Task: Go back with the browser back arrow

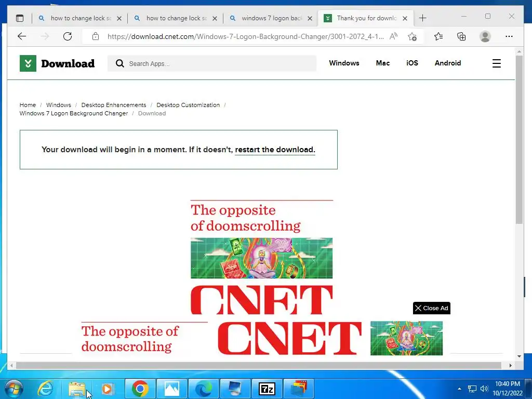Action: coord(22,36)
